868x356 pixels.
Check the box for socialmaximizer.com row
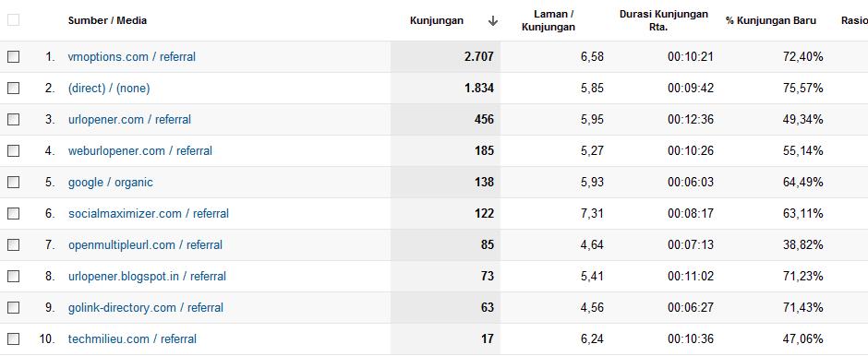pos(13,213)
